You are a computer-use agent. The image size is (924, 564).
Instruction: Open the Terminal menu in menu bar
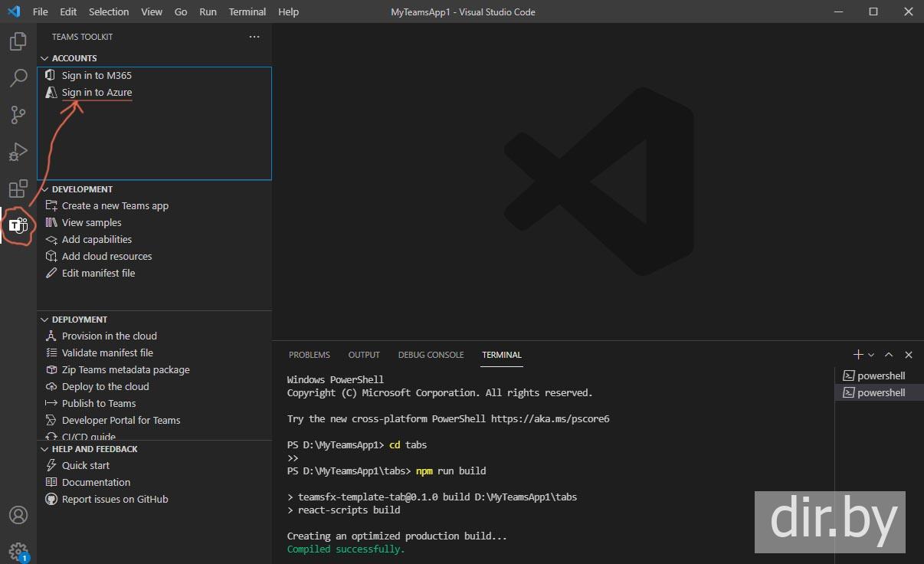[247, 11]
